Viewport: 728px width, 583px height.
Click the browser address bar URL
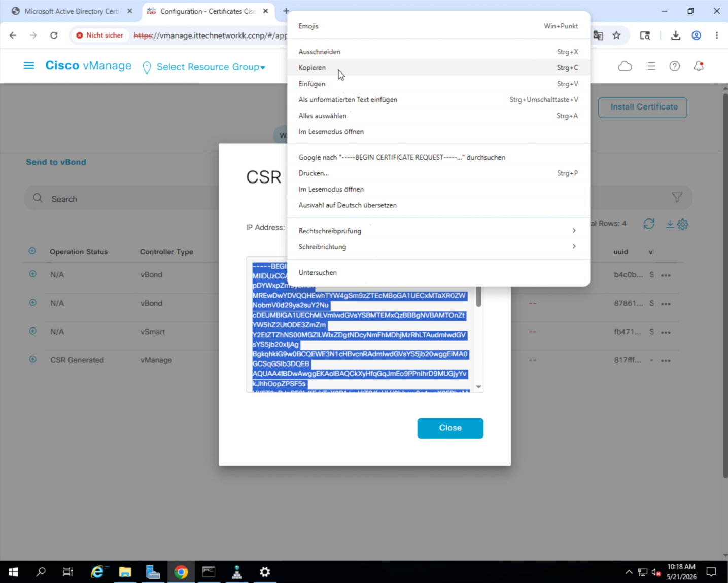point(211,35)
